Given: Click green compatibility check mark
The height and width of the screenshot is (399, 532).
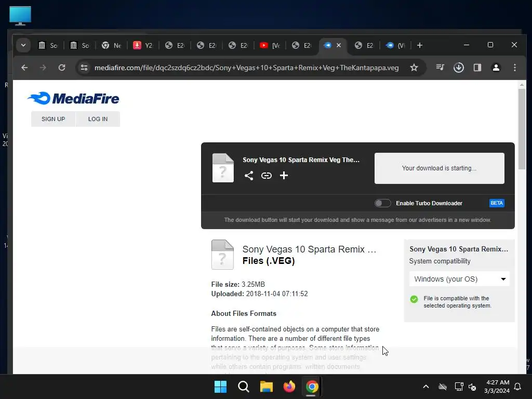Looking at the screenshot, I should (x=414, y=299).
